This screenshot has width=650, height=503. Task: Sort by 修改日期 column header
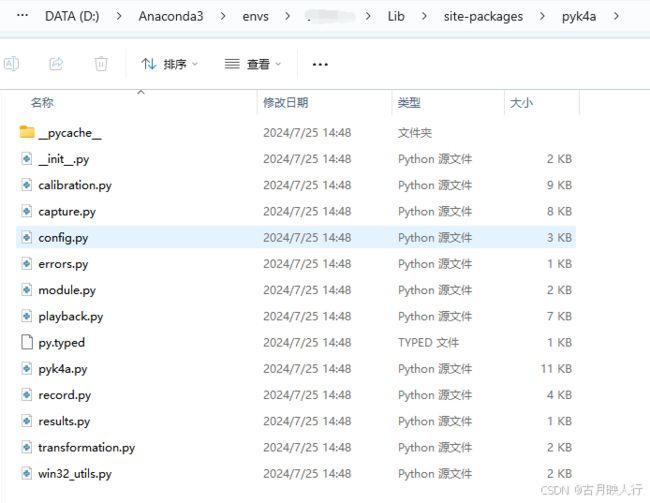point(286,102)
